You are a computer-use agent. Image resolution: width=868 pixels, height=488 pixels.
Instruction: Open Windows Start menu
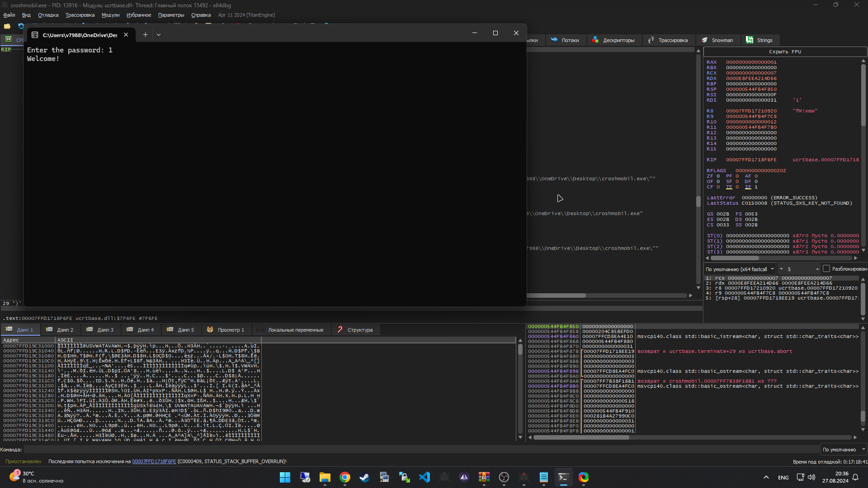click(x=285, y=477)
